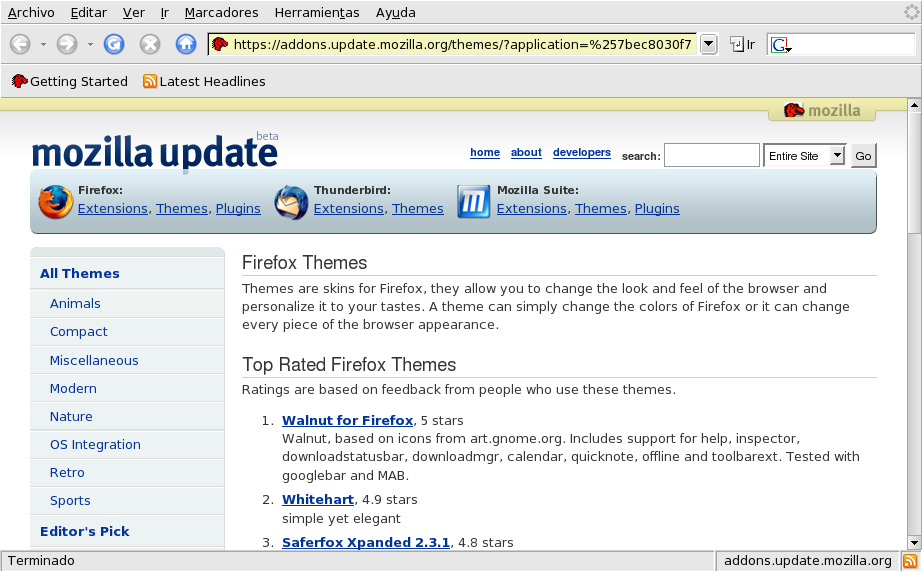The image size is (922, 572).
Task: Click the Go search button
Action: [x=863, y=156]
